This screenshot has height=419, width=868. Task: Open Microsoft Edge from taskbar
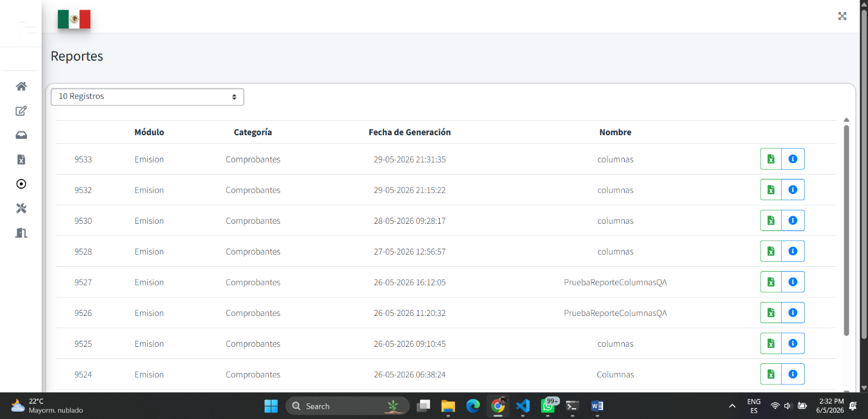pos(473,406)
